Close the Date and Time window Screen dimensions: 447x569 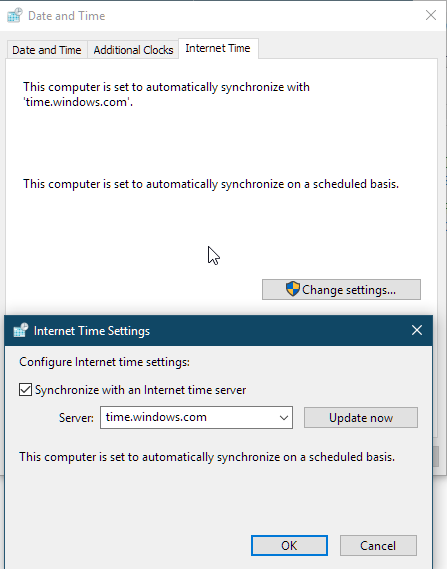431,15
